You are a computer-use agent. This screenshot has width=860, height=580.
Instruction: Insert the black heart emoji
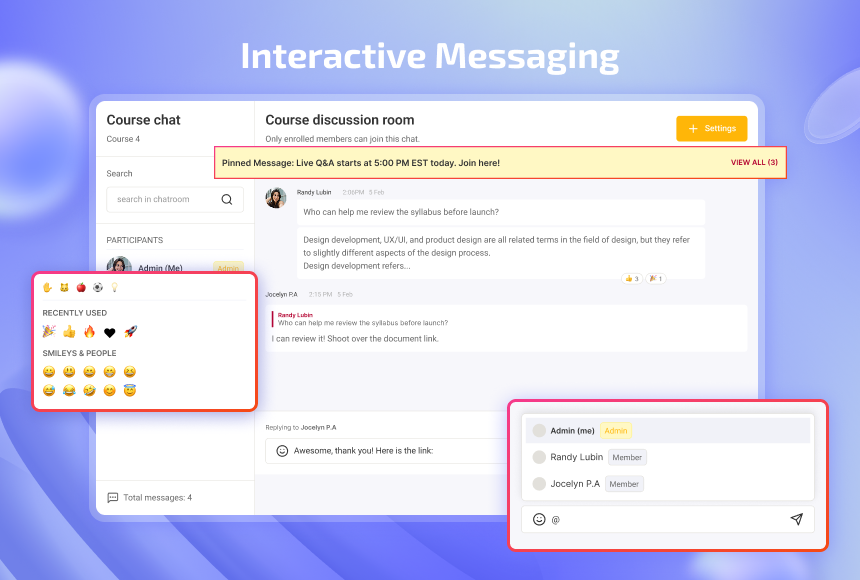[110, 332]
